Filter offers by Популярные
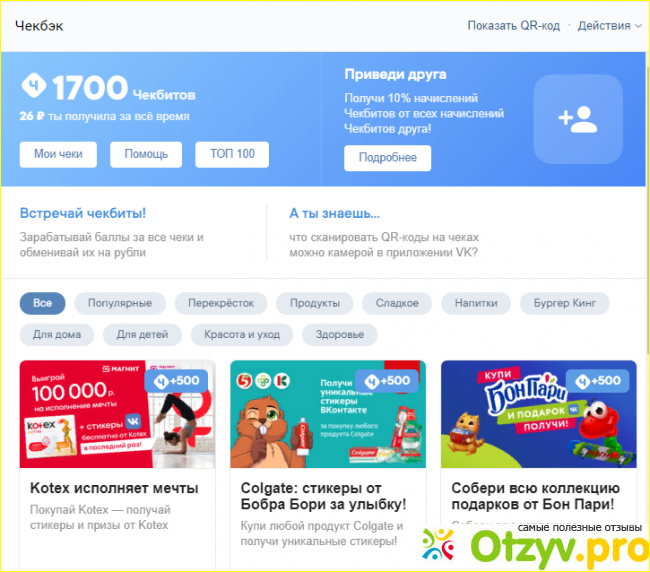 [x=120, y=303]
